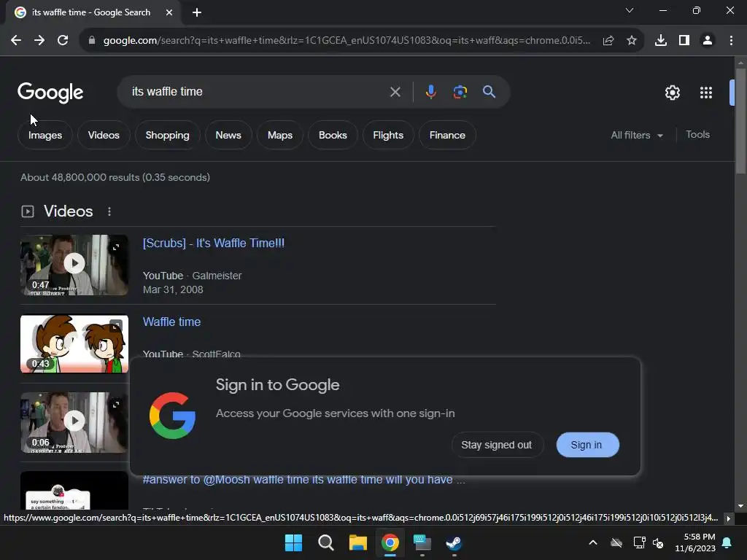Focus the 'its waffle time' search field

(x=258, y=91)
